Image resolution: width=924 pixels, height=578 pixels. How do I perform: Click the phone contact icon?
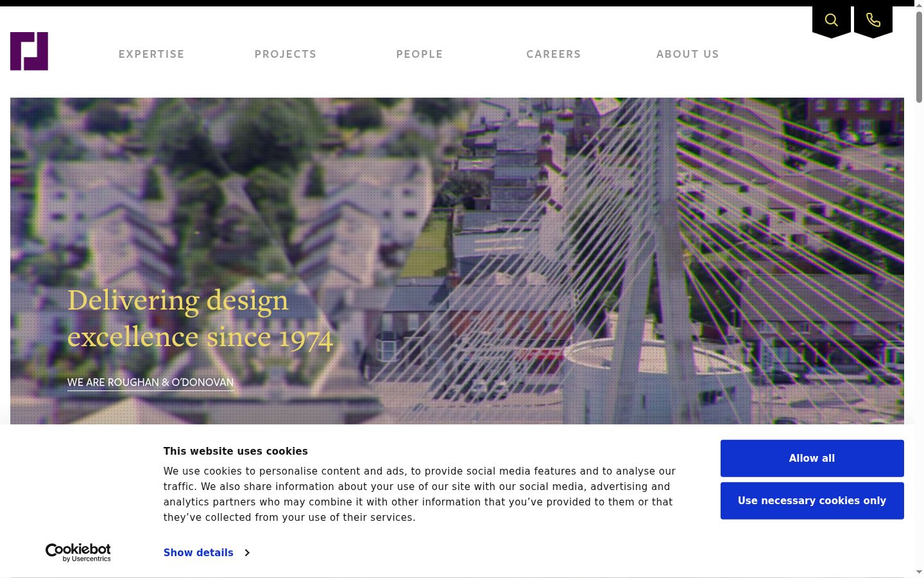873,21
